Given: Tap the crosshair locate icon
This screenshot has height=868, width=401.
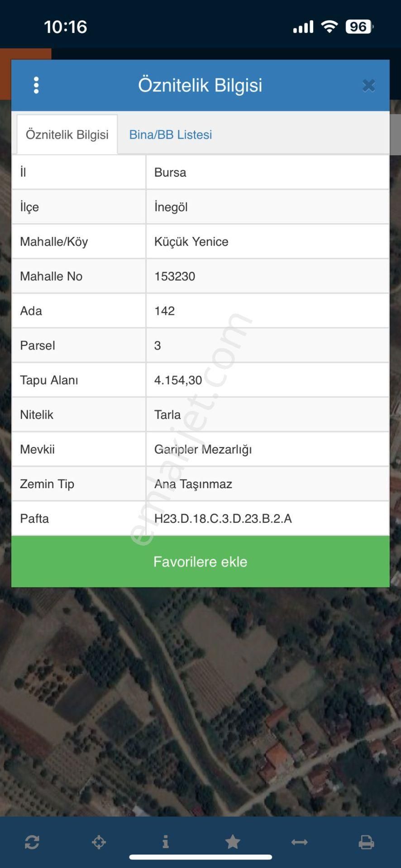Looking at the screenshot, I should (x=99, y=842).
